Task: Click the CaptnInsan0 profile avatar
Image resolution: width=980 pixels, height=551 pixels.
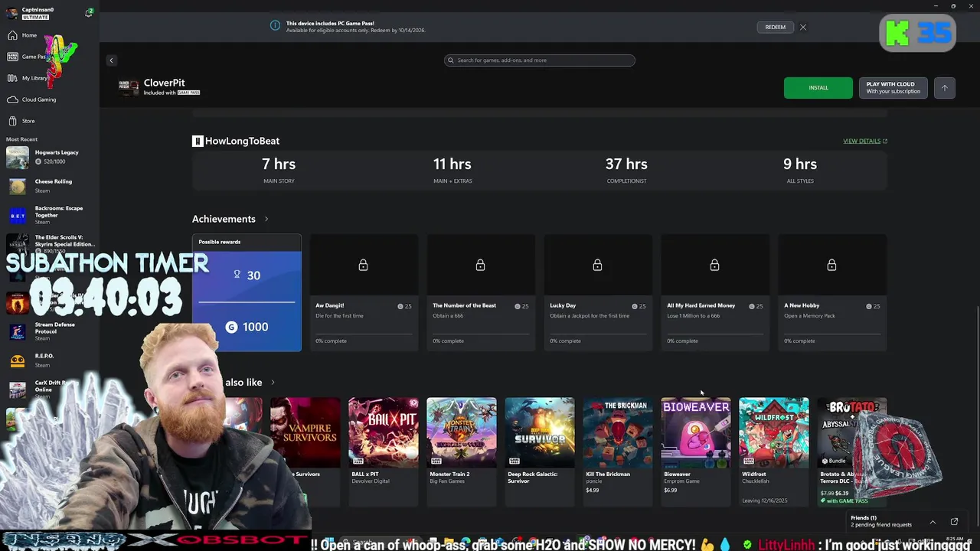Action: pos(12,13)
